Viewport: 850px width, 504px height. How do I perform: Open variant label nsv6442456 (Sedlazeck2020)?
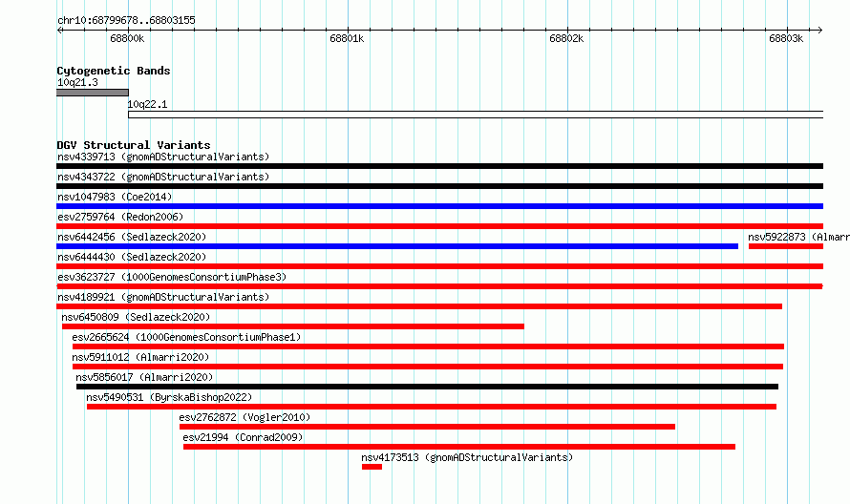pos(132,238)
